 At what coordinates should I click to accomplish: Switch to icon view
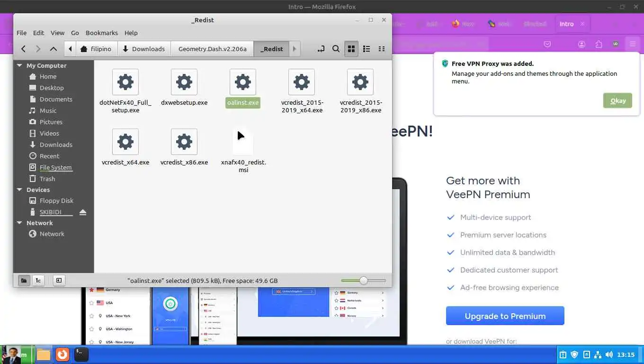tap(351, 49)
